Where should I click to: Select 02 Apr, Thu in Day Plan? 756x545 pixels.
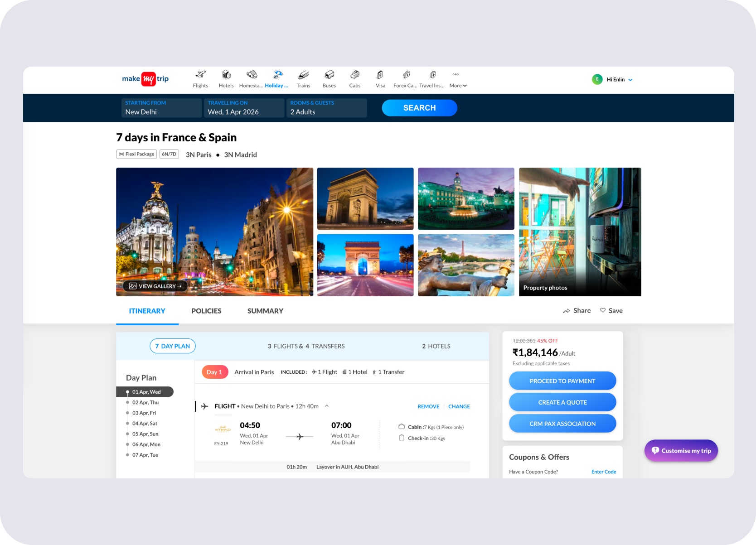(145, 402)
